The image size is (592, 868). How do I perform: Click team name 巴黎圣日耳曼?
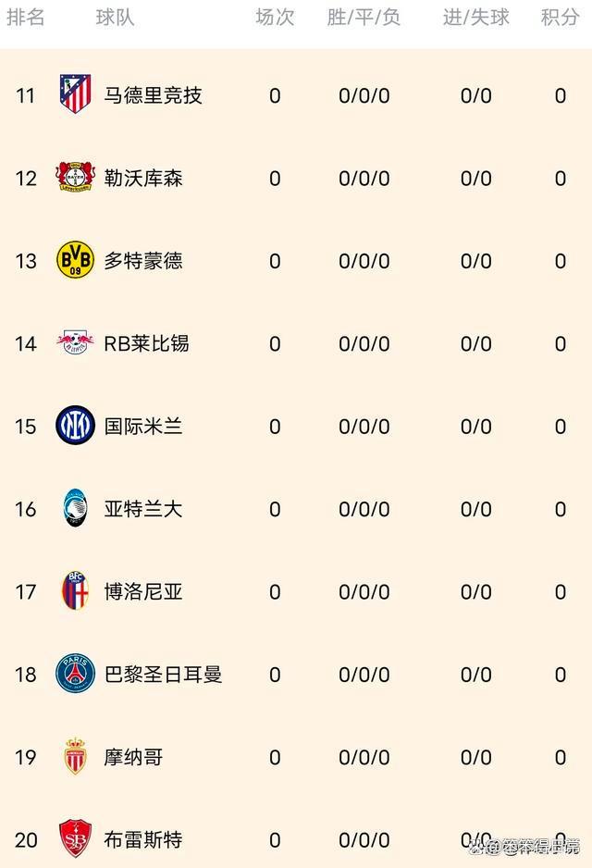click(163, 675)
